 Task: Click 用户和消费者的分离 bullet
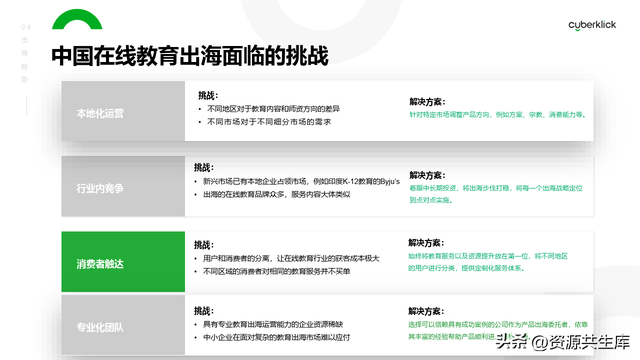(291, 258)
